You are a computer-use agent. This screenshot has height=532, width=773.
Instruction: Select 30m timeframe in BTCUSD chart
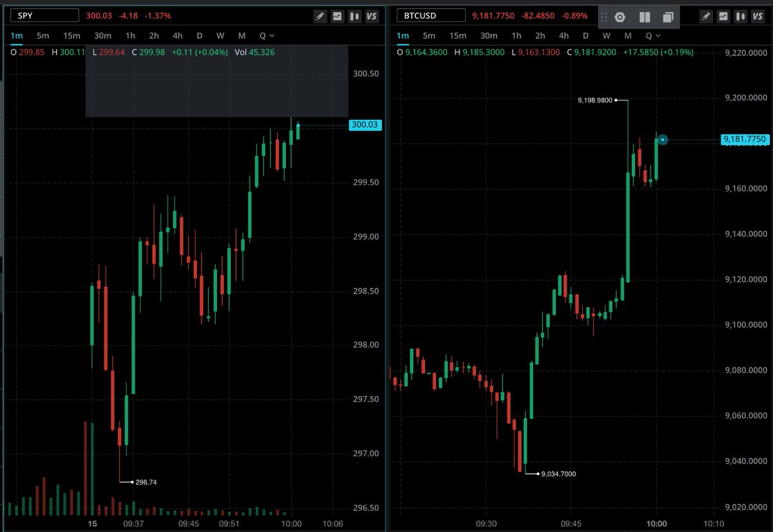click(x=489, y=35)
